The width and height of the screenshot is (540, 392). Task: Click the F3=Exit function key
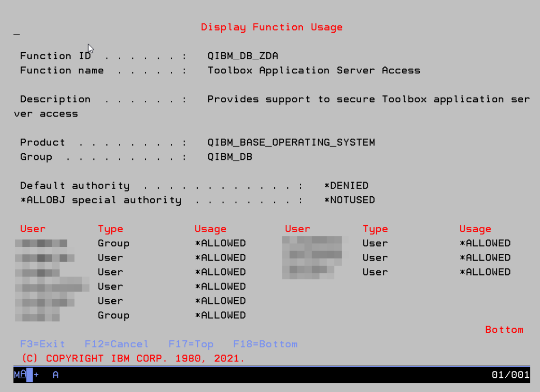[42, 344]
